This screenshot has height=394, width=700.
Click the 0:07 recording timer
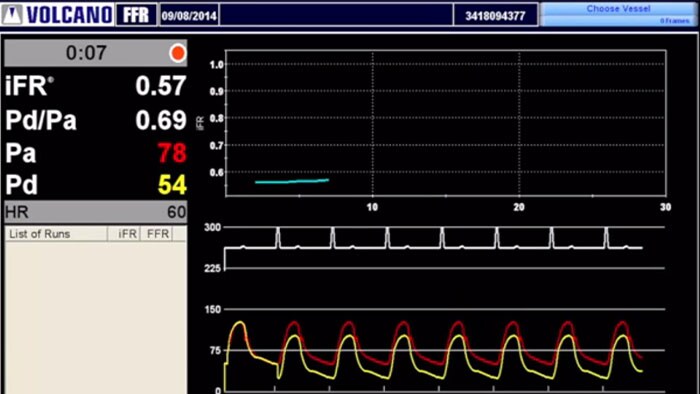pos(86,53)
